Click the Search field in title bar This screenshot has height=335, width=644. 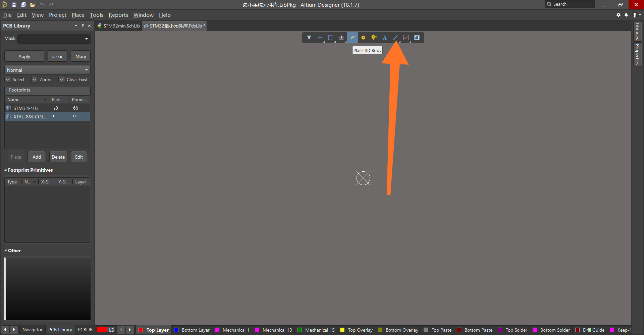pos(570,4)
